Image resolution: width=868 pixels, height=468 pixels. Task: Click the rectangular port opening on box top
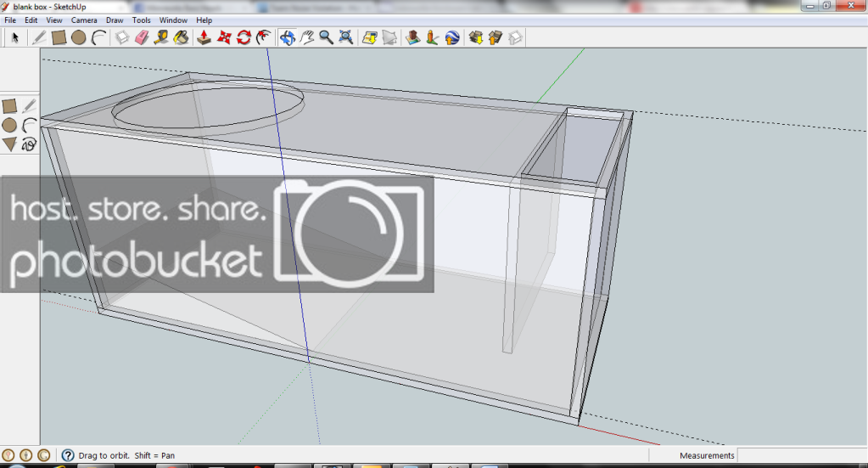[x=574, y=145]
